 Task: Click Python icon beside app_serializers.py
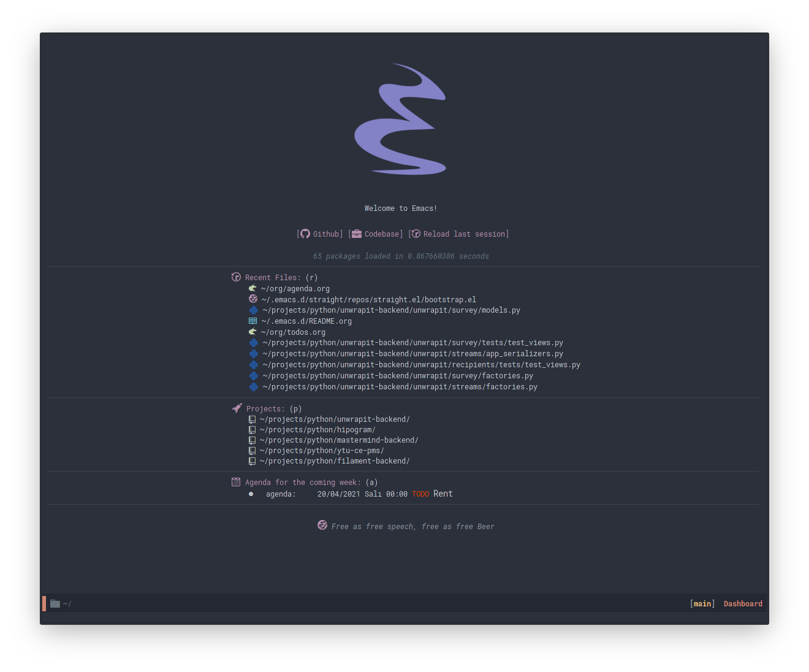253,354
